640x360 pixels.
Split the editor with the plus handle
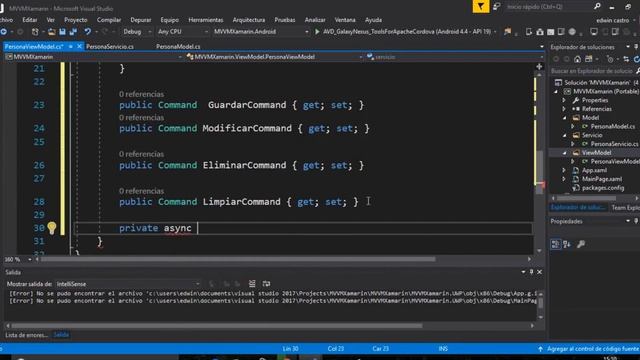[539, 66]
